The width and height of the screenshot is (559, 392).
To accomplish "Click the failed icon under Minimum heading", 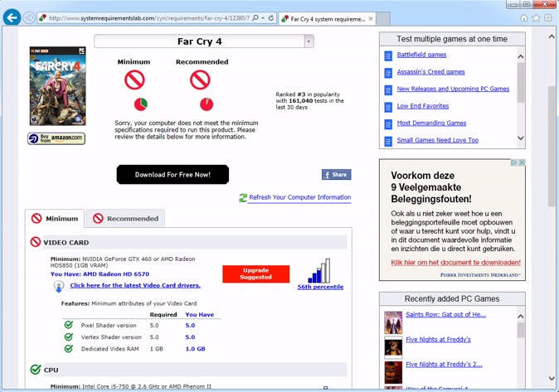I will tap(134, 80).
